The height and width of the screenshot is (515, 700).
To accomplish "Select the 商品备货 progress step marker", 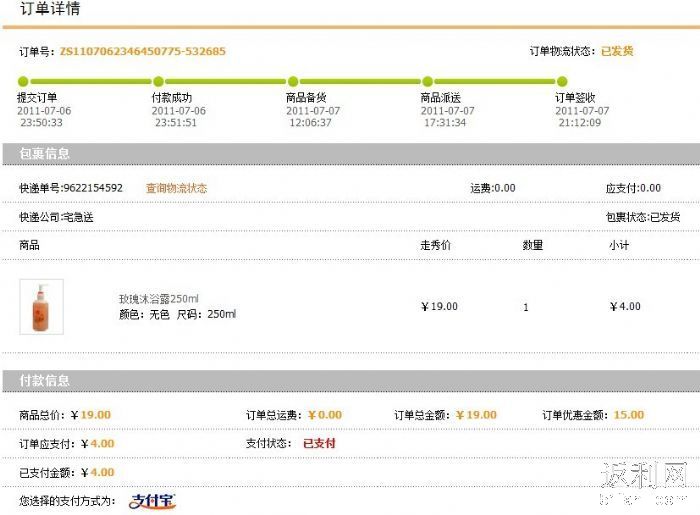I will click(x=293, y=81).
